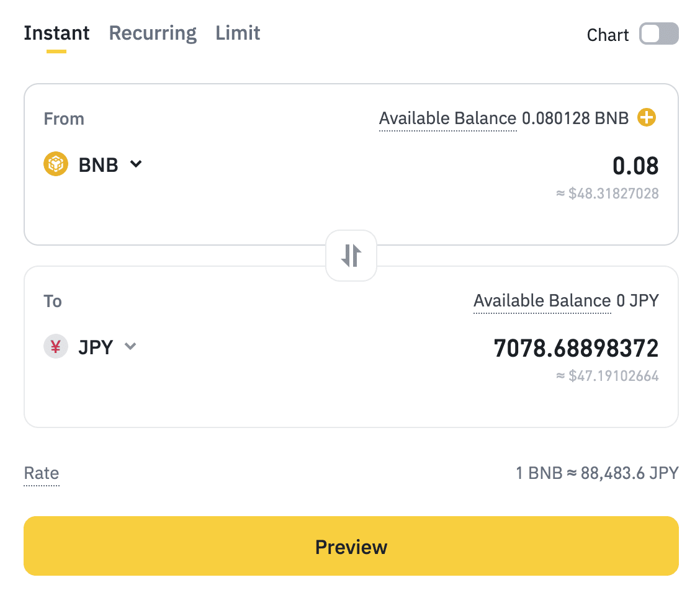Expand the BNB currency dropdown arrow

(136, 164)
